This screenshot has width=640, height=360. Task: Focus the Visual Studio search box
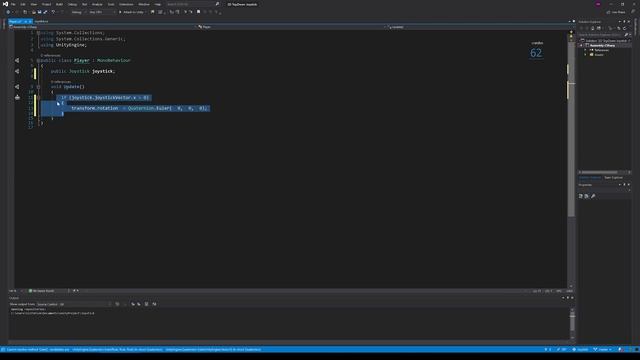[192, 4]
